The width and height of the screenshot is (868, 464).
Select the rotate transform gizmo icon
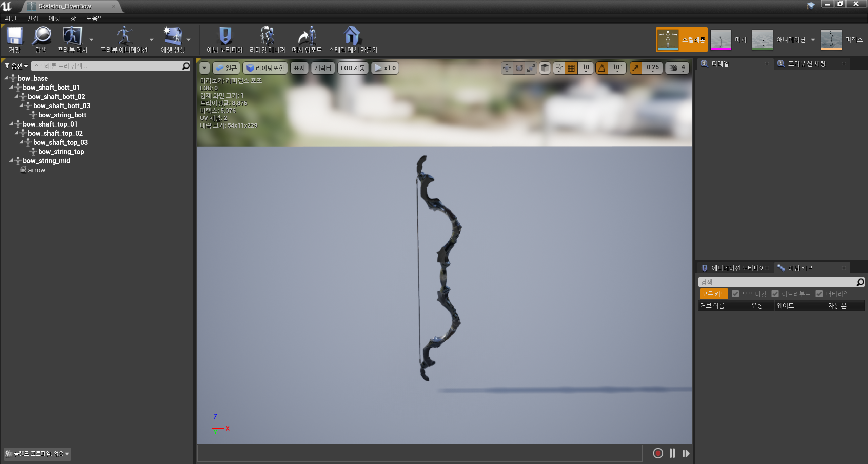(x=519, y=68)
